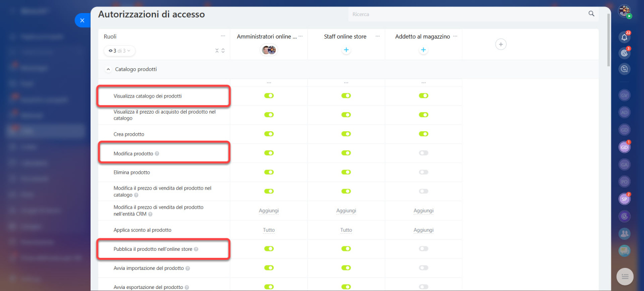Toggle Avvia importazione del prodotto for Amministratori online
The width and height of the screenshot is (644, 291).
coord(269,268)
